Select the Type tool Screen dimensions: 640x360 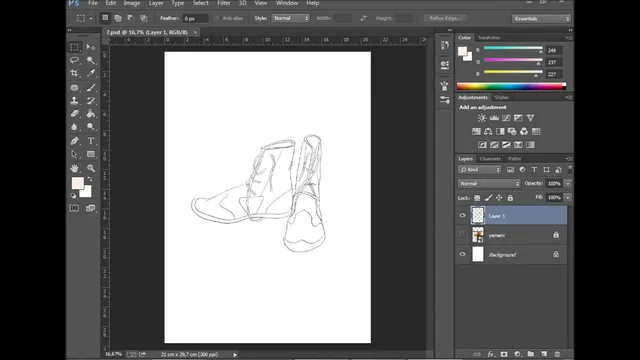pyautogui.click(x=91, y=141)
